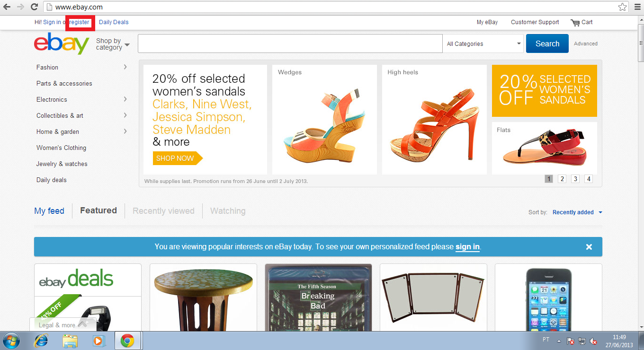The width and height of the screenshot is (644, 350).
Task: Reload the eBay page
Action: tap(34, 7)
